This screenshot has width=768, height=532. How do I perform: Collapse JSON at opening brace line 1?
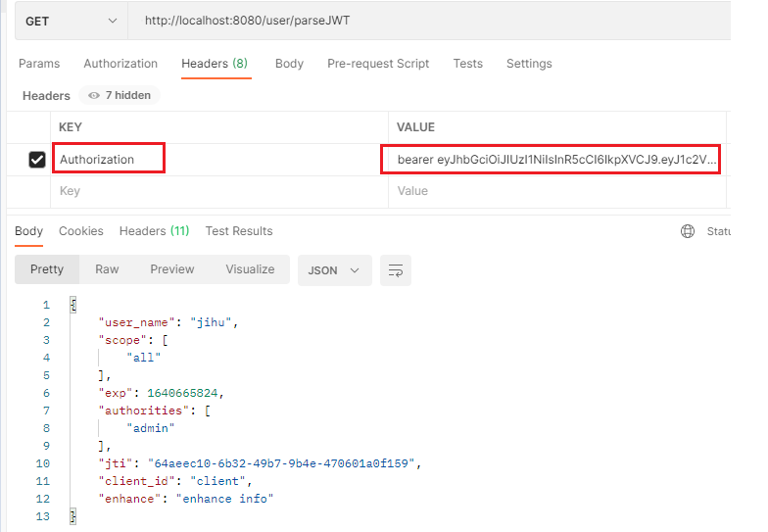click(x=72, y=305)
